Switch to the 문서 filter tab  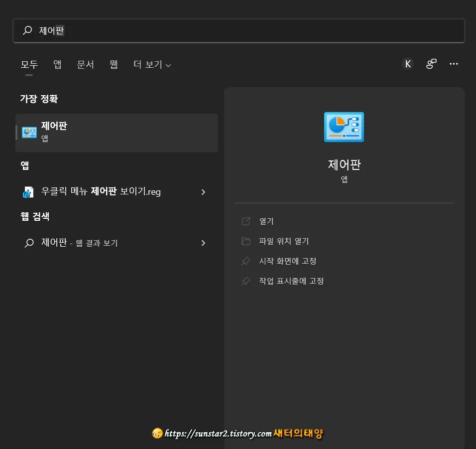click(x=85, y=65)
